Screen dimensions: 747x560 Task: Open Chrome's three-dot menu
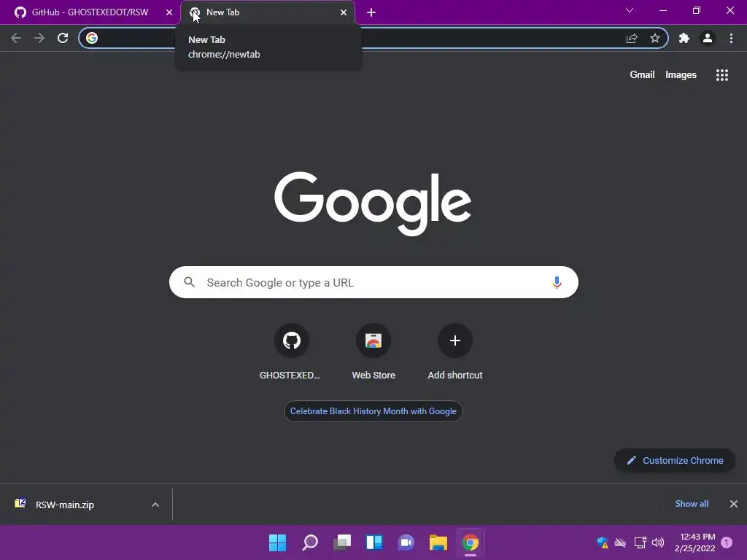click(x=731, y=38)
